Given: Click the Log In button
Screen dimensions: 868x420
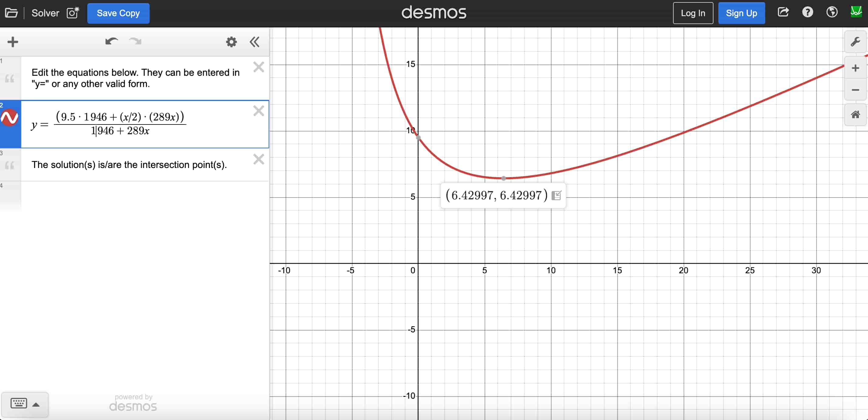Looking at the screenshot, I should pyautogui.click(x=693, y=13).
